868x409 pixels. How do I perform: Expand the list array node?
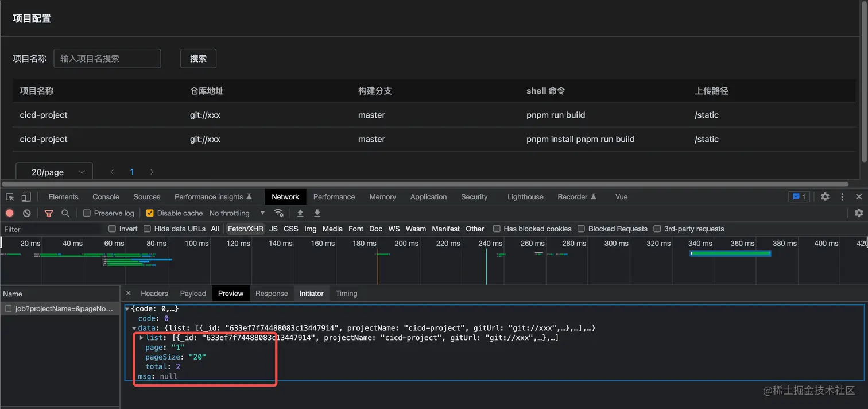[x=142, y=338]
